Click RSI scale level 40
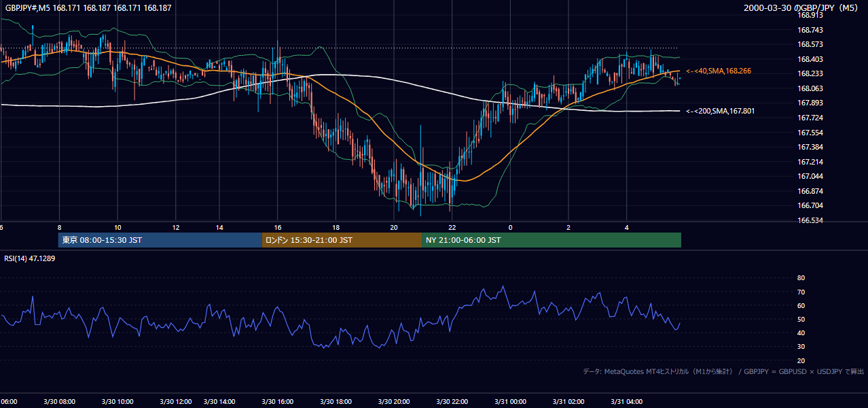Image resolution: width=868 pixels, height=408 pixels. [801, 333]
